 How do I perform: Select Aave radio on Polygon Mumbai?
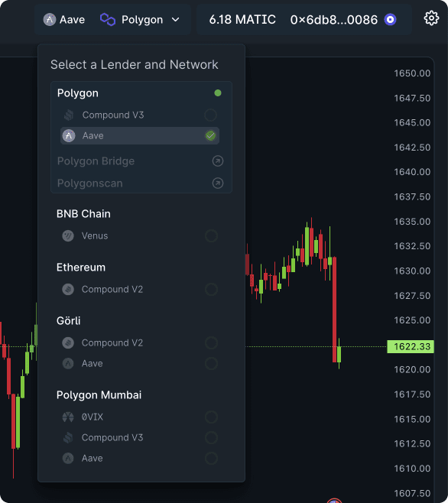click(211, 458)
